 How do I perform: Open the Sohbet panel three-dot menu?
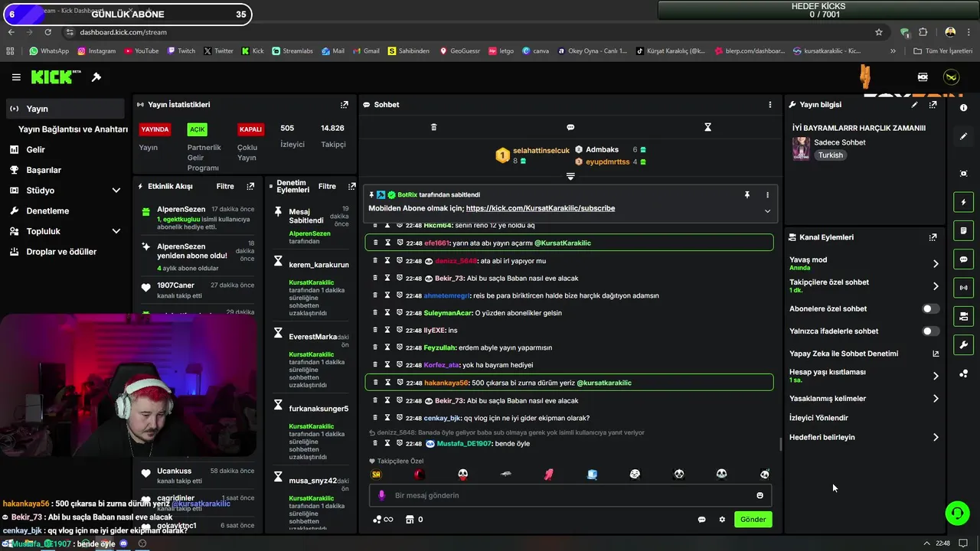pyautogui.click(x=770, y=105)
